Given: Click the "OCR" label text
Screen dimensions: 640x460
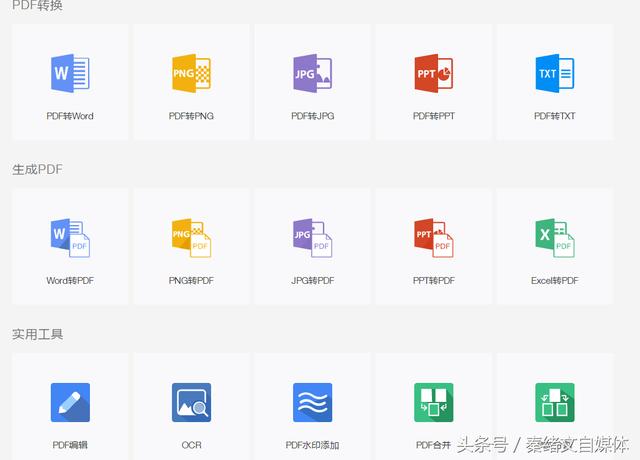Looking at the screenshot, I should click(191, 445).
